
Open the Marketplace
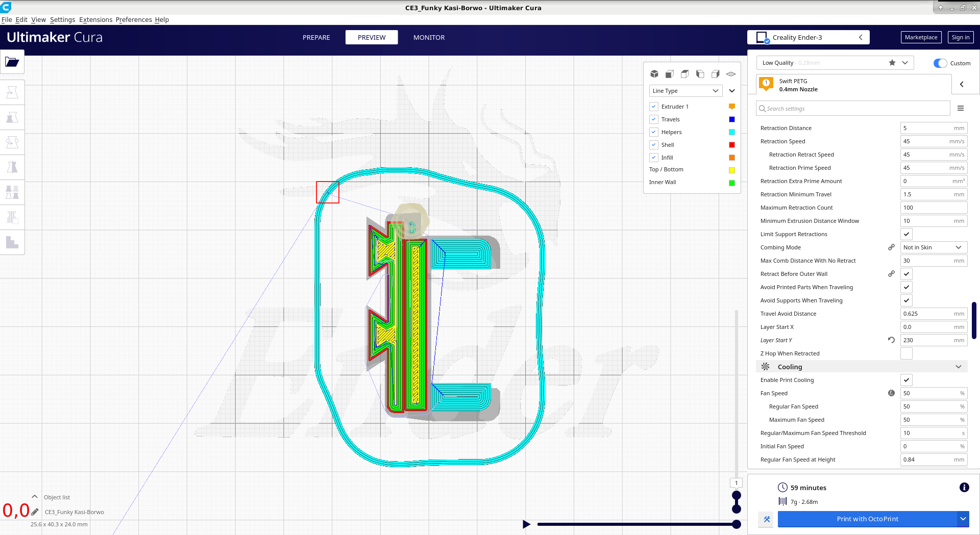pos(921,37)
